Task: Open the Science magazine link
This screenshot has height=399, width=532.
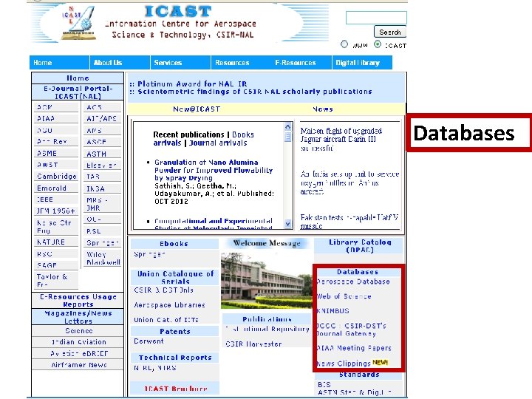Action: point(79,331)
